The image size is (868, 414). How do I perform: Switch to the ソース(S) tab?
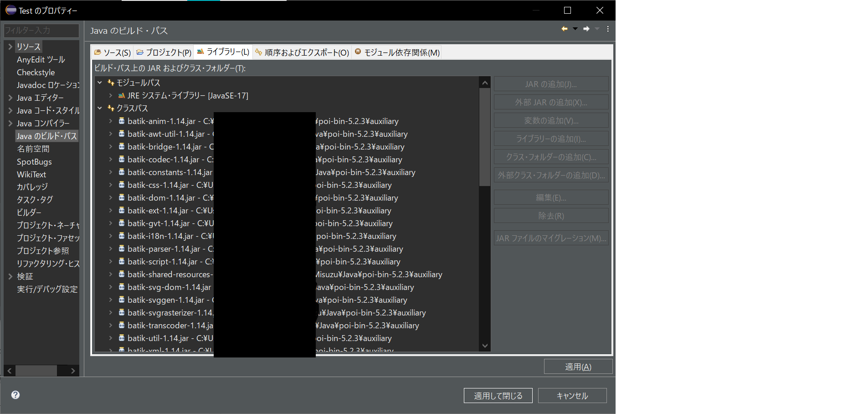pyautogui.click(x=112, y=52)
